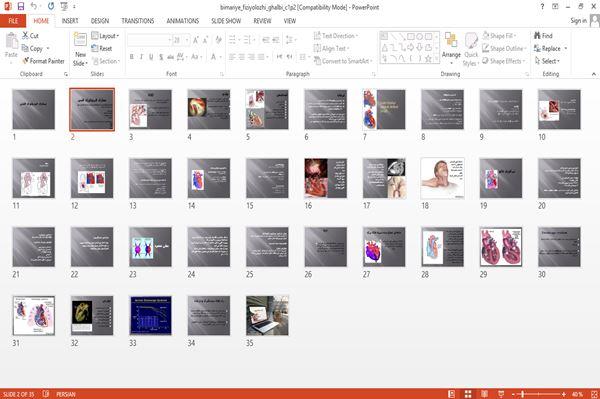Select slide 33 thumbnail with blue chart
The width and height of the screenshot is (600, 399).
tap(150, 315)
